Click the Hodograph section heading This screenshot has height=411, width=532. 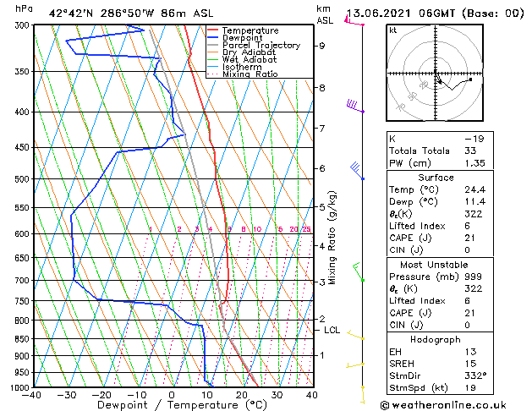coord(436,340)
